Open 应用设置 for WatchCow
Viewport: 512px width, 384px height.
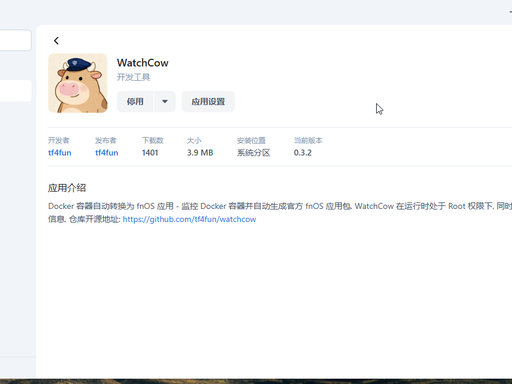(208, 101)
